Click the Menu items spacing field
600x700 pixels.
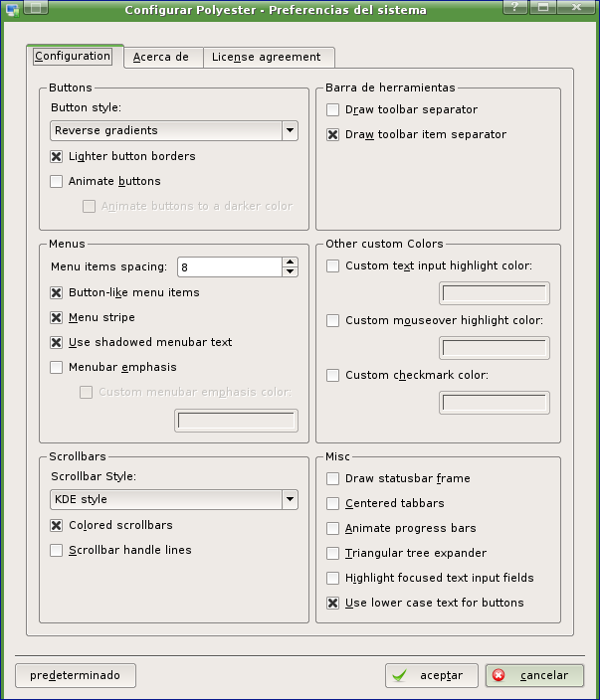230,266
